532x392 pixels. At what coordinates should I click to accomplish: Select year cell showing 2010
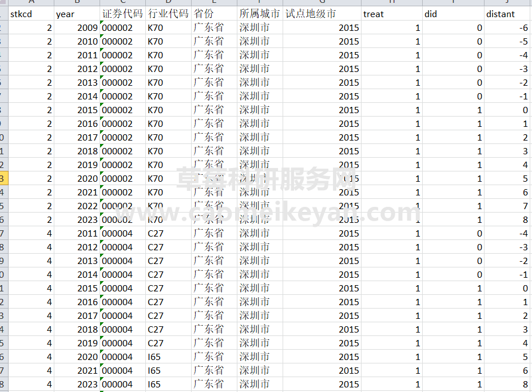point(77,41)
